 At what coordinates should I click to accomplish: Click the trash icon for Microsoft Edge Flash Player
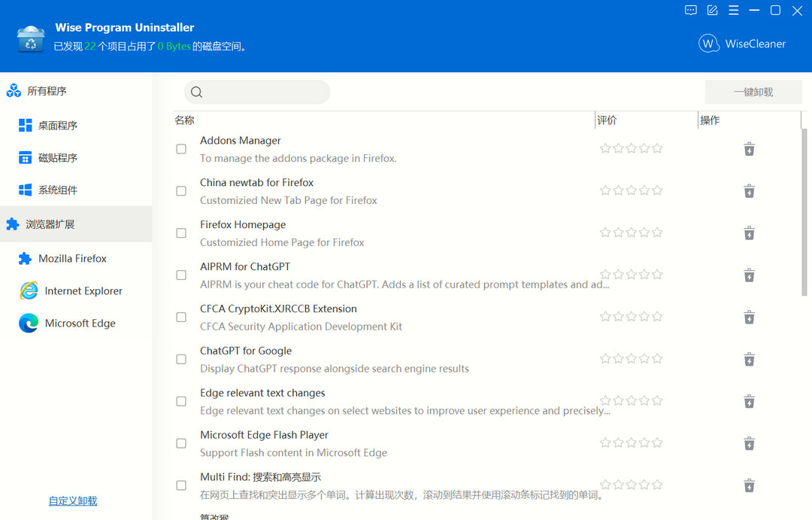tap(749, 443)
